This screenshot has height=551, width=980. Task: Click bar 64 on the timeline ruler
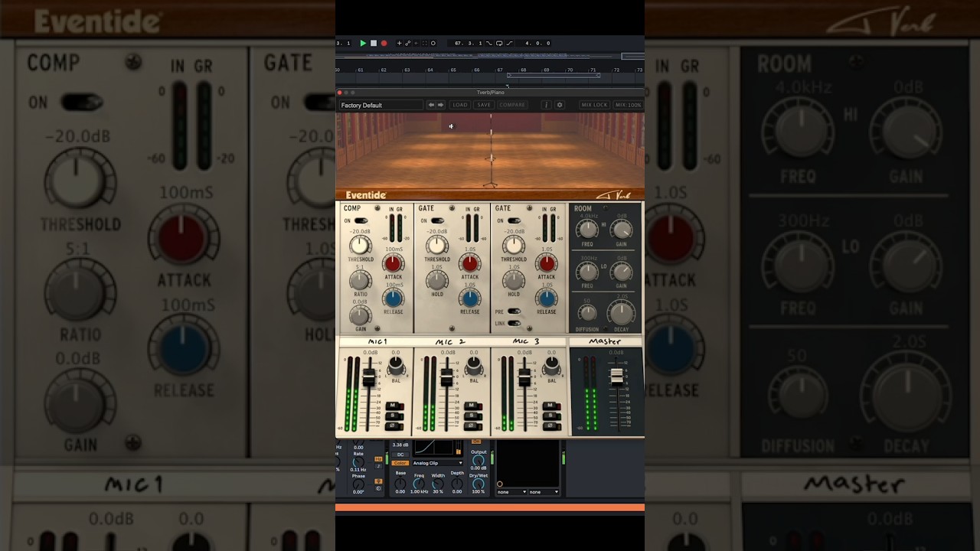coord(430,70)
